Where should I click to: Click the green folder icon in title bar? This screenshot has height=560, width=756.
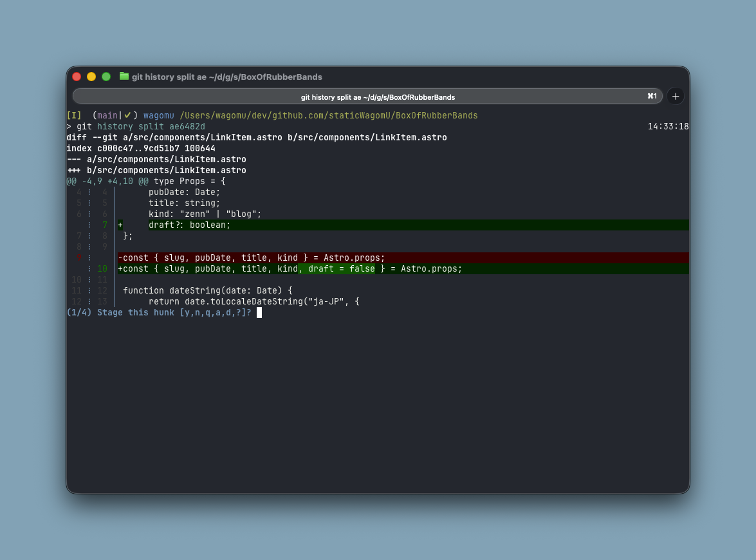click(x=124, y=76)
